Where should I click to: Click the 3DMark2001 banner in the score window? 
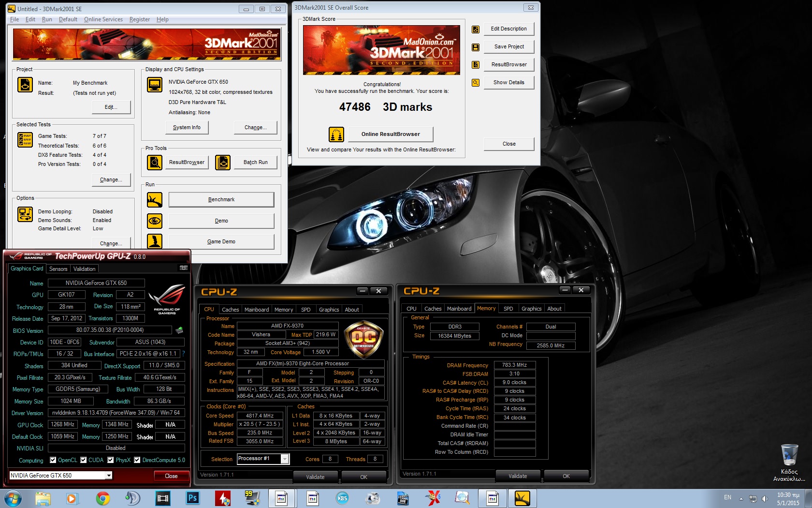coord(381,50)
